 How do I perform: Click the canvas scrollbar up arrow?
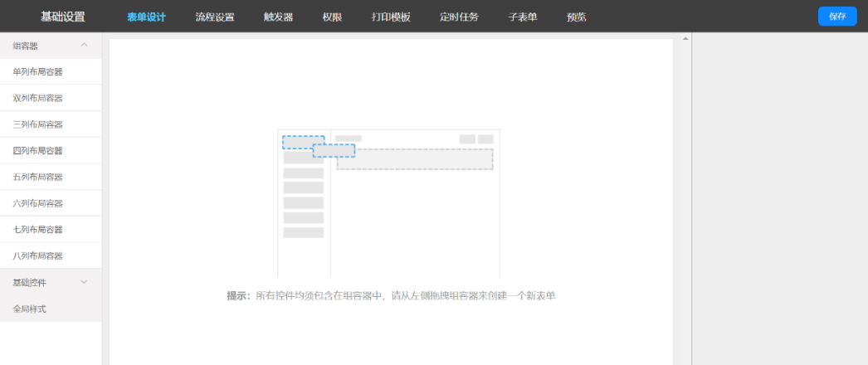[x=685, y=38]
